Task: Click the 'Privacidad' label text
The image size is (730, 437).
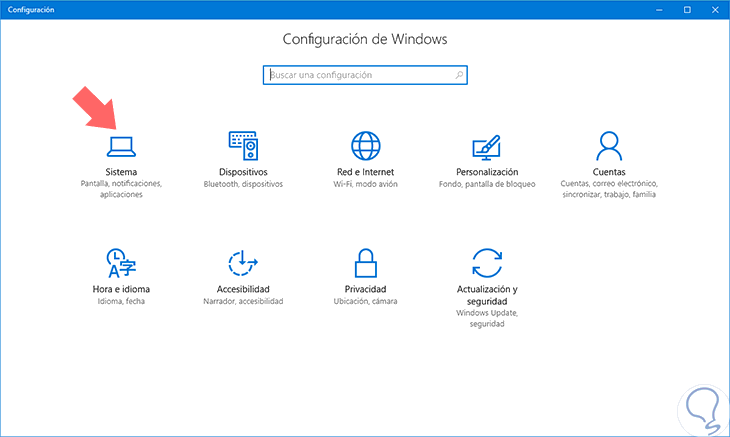Action: tap(365, 289)
